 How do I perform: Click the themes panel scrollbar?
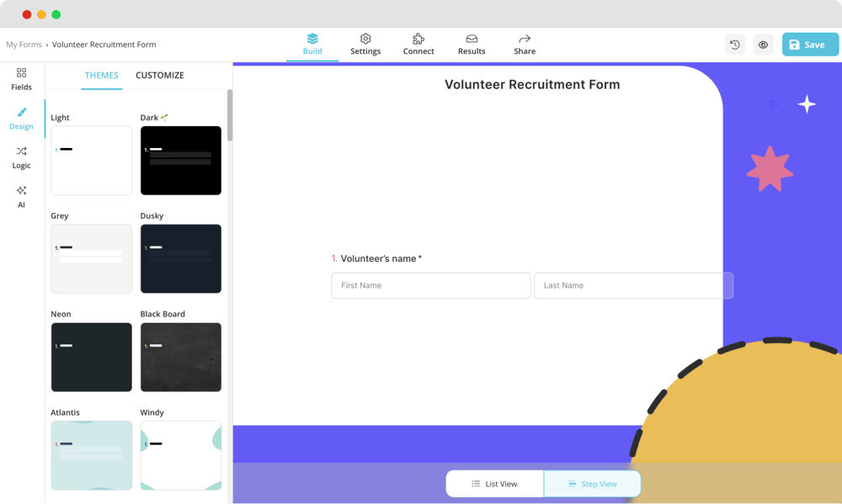coord(230,118)
